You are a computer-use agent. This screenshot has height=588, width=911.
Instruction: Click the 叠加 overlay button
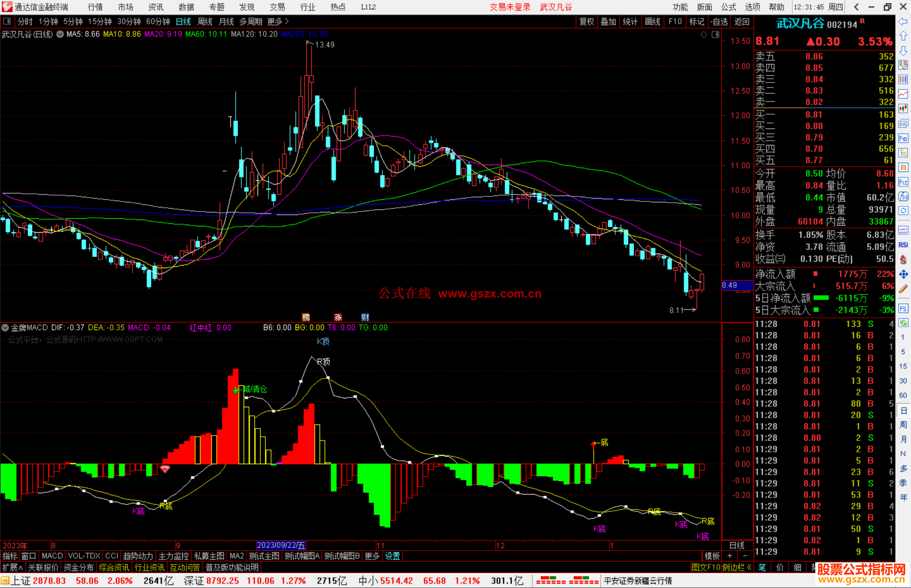tap(608, 21)
